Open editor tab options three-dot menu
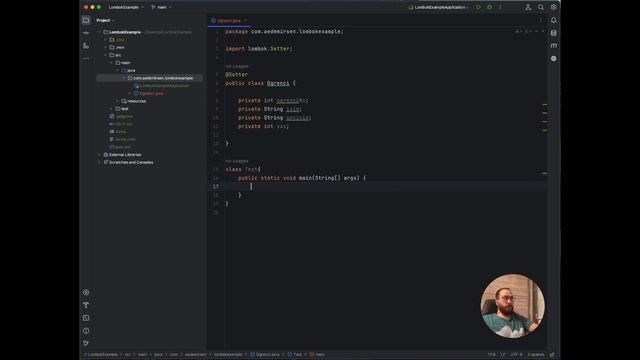 pyautogui.click(x=541, y=20)
